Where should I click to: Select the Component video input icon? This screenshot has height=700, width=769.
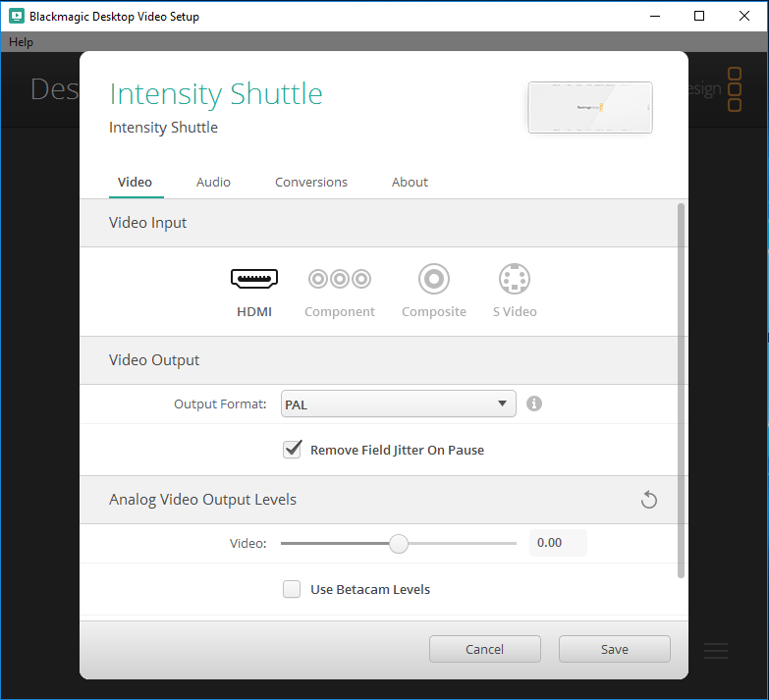[x=340, y=279]
